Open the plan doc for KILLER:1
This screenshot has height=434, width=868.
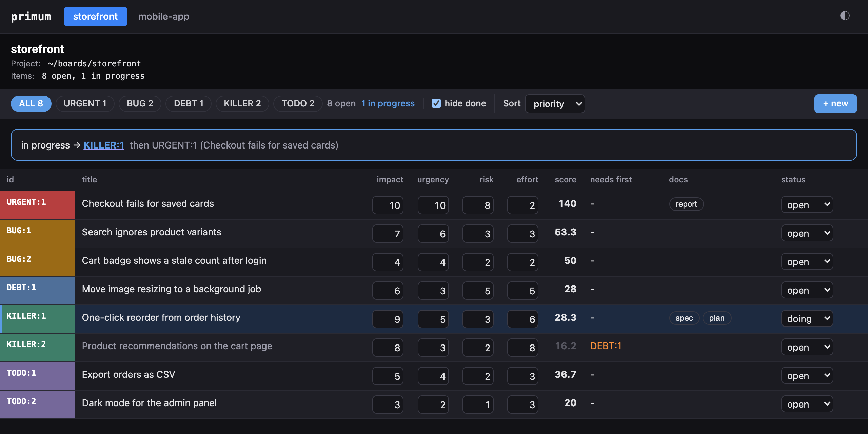[x=717, y=318]
